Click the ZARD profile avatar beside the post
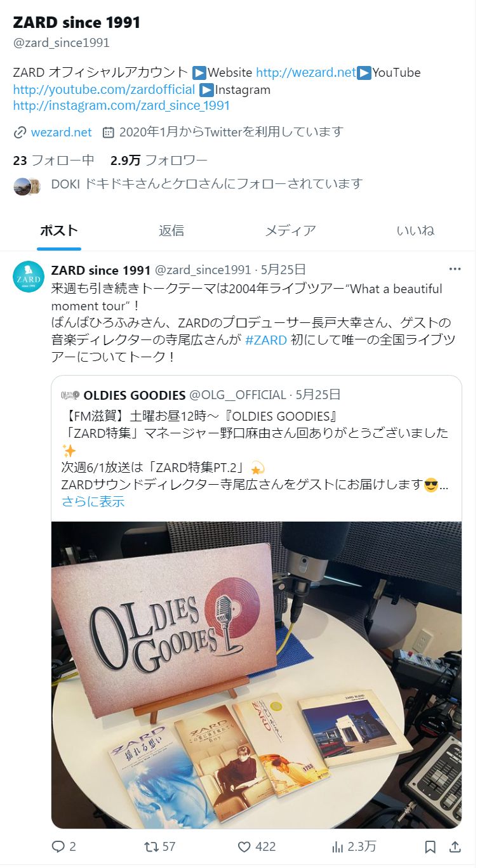Viewport: 494px width, 868px height. (29, 277)
